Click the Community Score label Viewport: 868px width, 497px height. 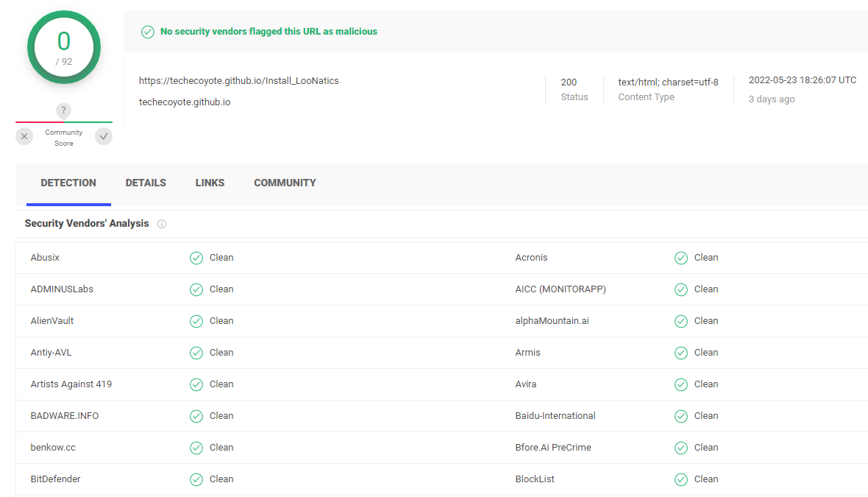(x=64, y=138)
